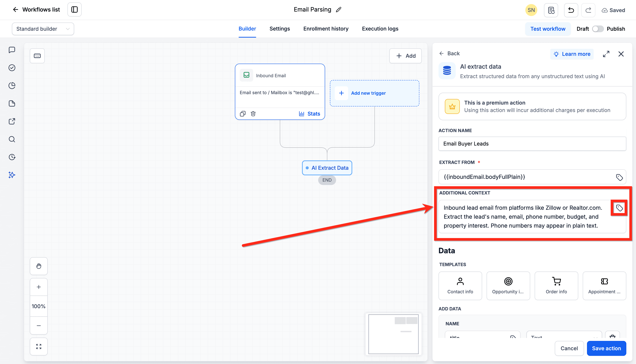
Task: Enable hand pan tool
Action: point(39,266)
